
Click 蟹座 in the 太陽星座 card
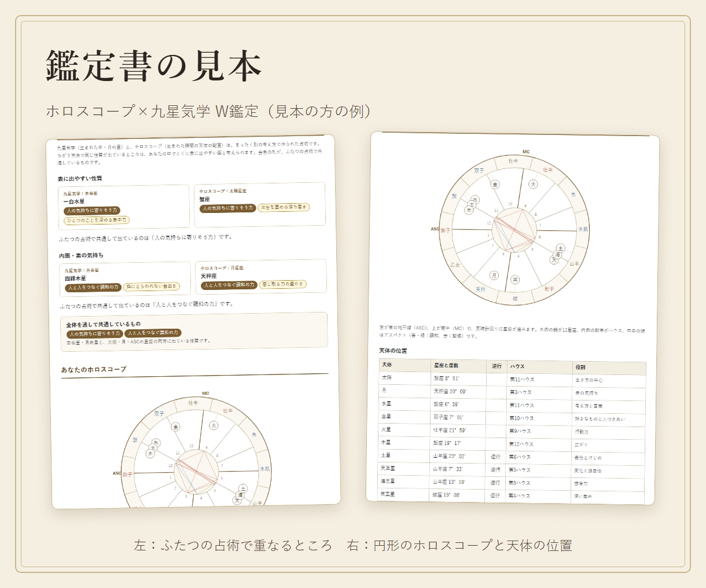click(x=204, y=199)
